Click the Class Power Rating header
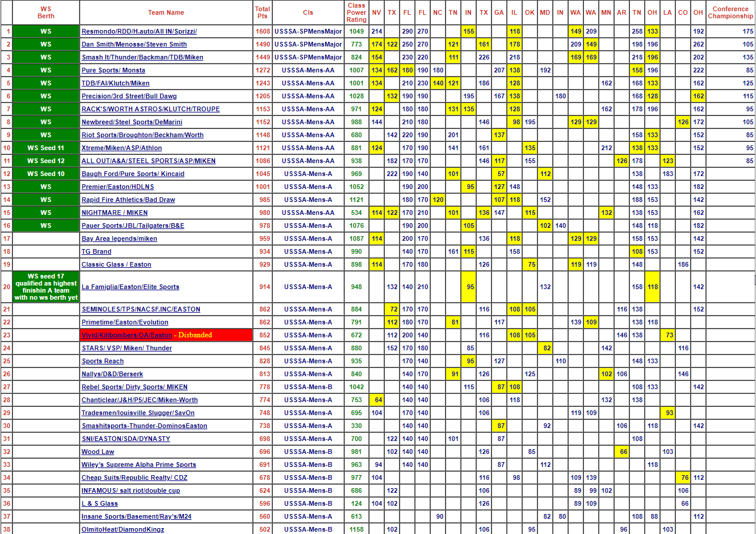The image size is (756, 534). (x=356, y=12)
